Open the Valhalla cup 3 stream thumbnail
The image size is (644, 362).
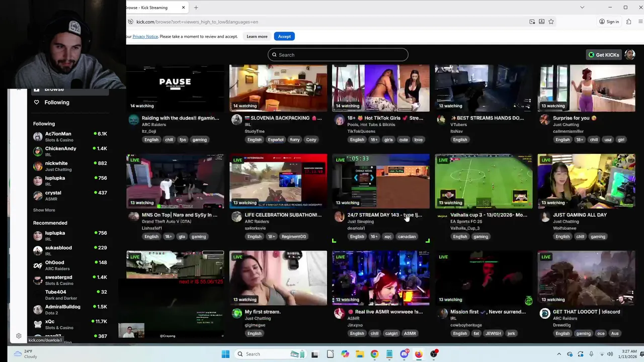point(484,181)
